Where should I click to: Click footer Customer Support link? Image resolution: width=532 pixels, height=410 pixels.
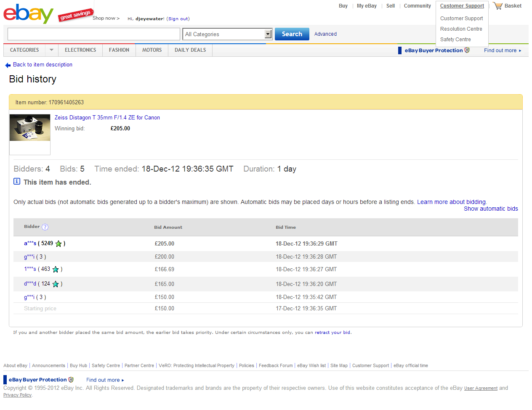click(370, 366)
